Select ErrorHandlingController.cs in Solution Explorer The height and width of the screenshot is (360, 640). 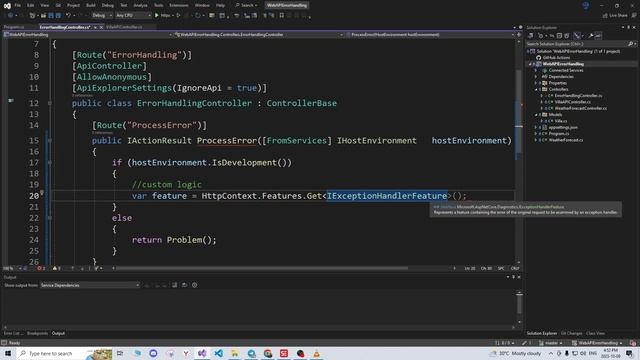[578, 96]
